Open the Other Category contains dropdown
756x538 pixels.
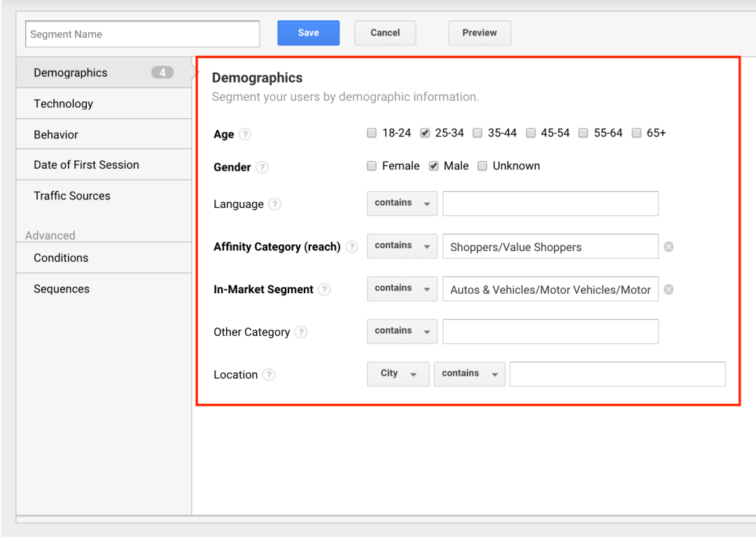pos(402,332)
